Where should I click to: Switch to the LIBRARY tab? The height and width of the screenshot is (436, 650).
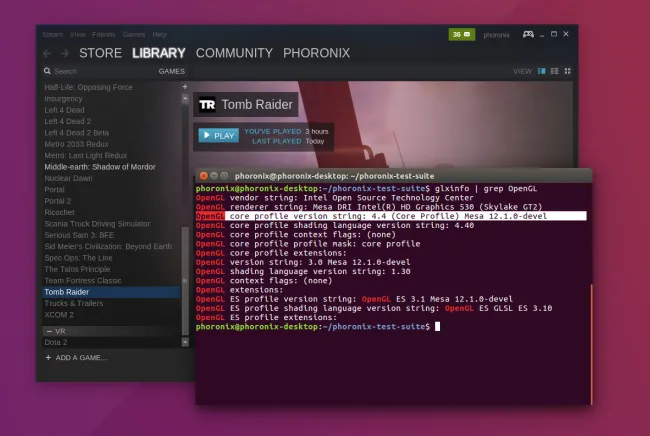(159, 53)
